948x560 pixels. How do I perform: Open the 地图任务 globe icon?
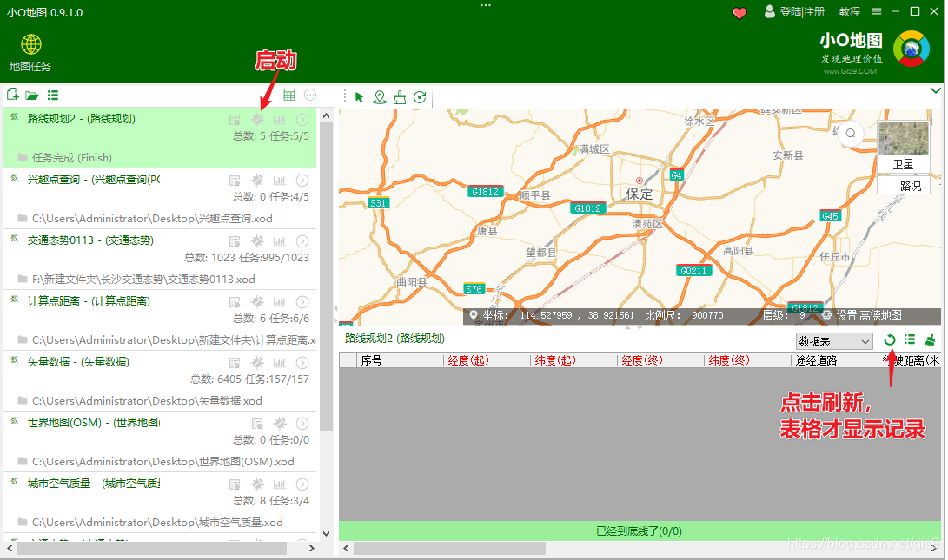[x=30, y=44]
